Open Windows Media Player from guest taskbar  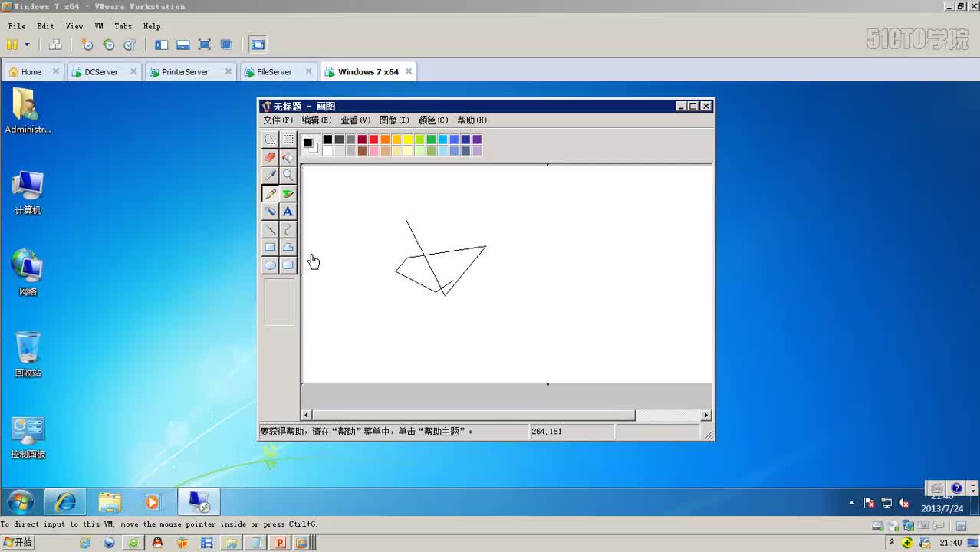click(152, 502)
